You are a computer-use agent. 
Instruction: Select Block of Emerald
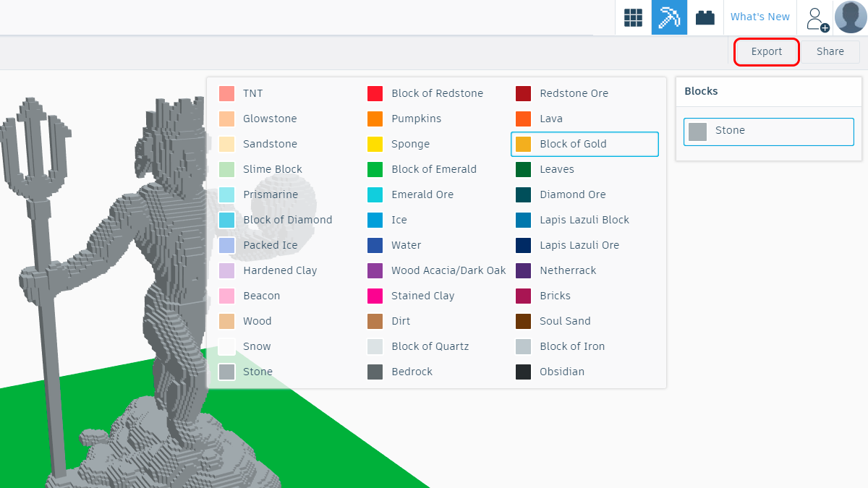(x=436, y=169)
